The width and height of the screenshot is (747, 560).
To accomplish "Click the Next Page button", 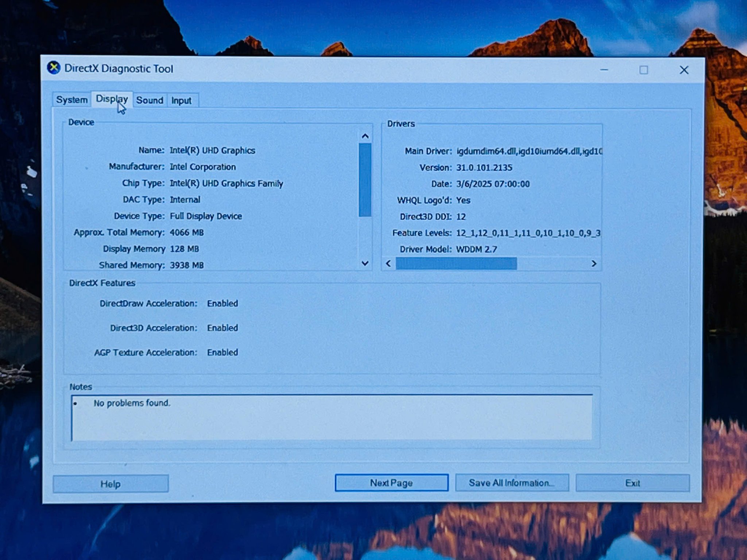I will tap(391, 483).
